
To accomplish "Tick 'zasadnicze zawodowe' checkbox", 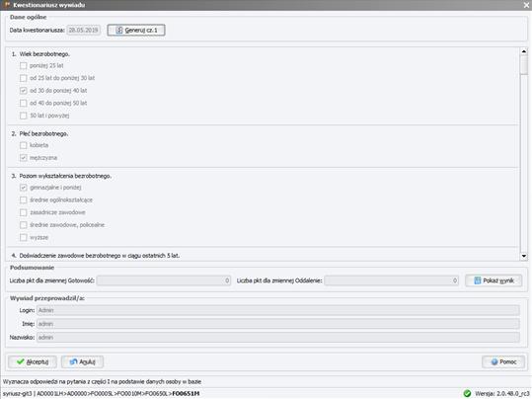I will [23, 212].
